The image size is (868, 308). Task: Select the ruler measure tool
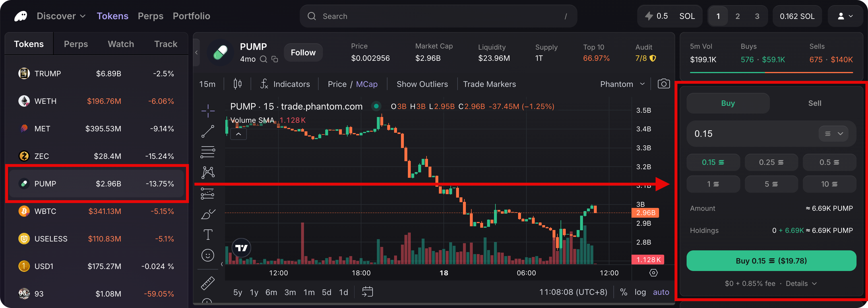pyautogui.click(x=208, y=283)
